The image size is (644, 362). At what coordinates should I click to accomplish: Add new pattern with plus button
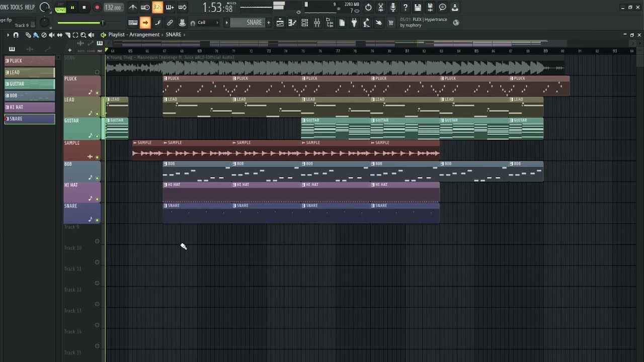coord(269,23)
